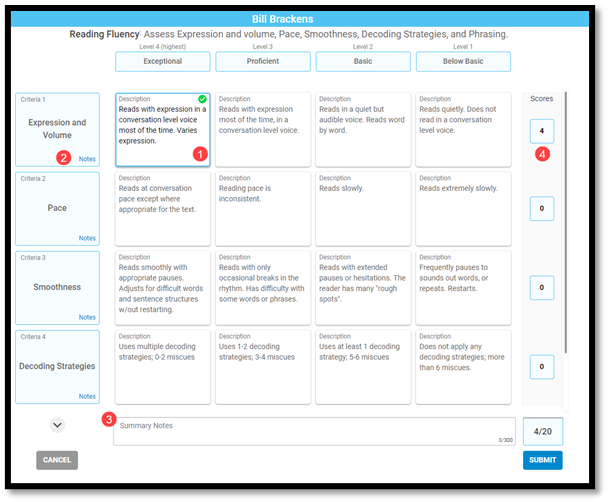Choose 'Does not apply any decoding strategies'
This screenshot has height=502, width=608.
[463, 367]
